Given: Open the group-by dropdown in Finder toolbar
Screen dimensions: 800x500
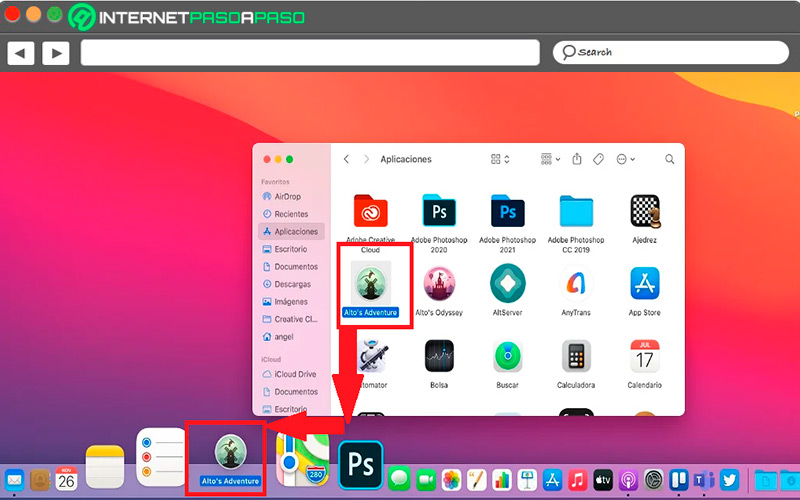Looking at the screenshot, I should (x=550, y=159).
